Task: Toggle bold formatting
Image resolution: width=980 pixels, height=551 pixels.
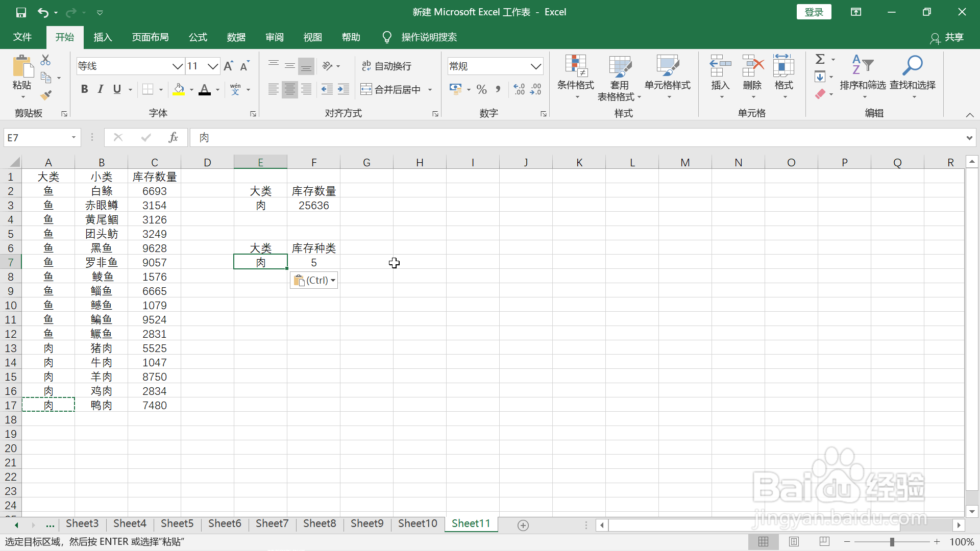Action: tap(84, 89)
